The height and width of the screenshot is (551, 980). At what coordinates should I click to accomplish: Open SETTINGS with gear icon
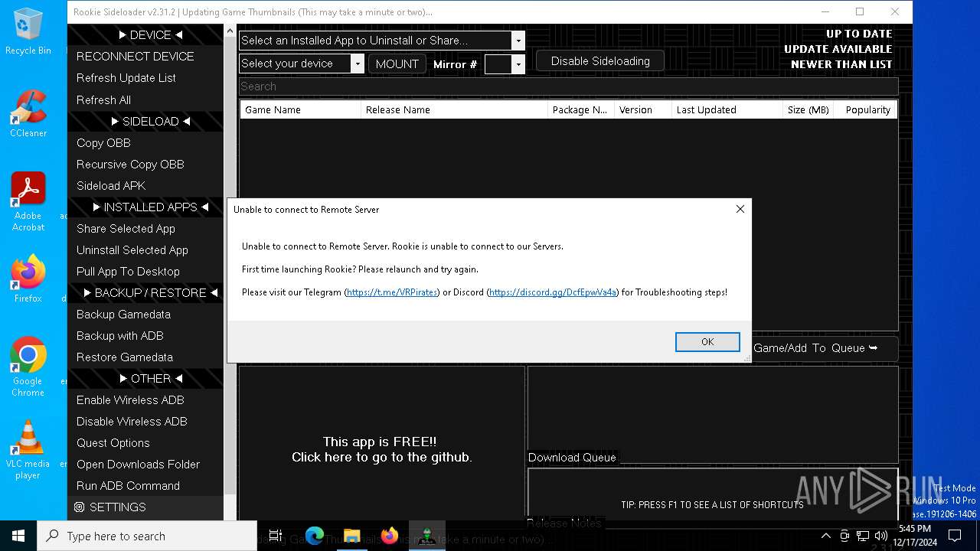click(x=145, y=507)
